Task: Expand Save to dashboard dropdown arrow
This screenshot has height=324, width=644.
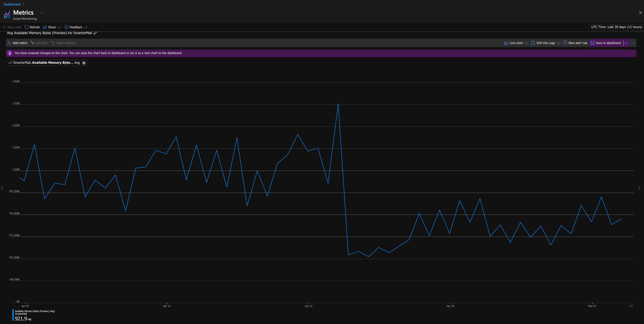Action: 626,43
